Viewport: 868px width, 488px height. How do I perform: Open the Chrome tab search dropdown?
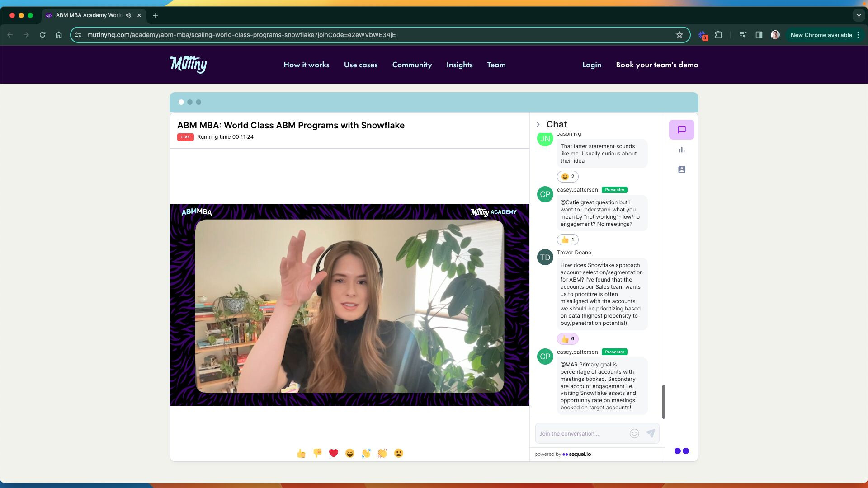(859, 15)
